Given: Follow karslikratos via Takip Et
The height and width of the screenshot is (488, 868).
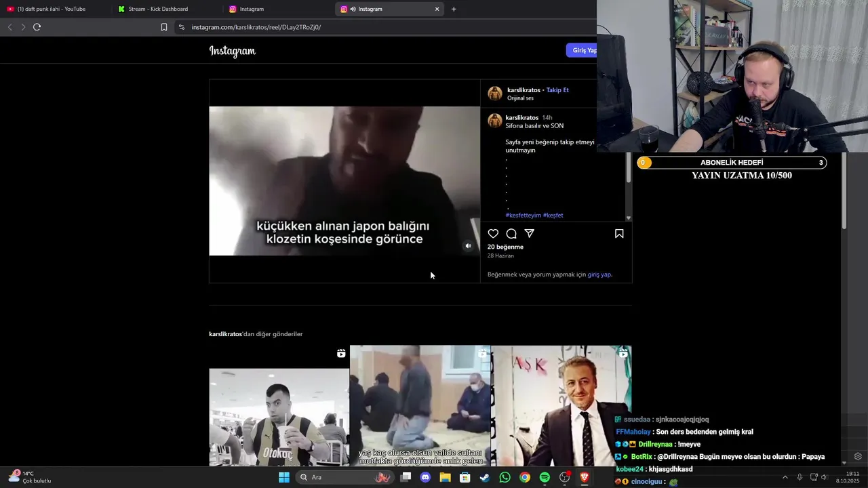Looking at the screenshot, I should (x=557, y=90).
